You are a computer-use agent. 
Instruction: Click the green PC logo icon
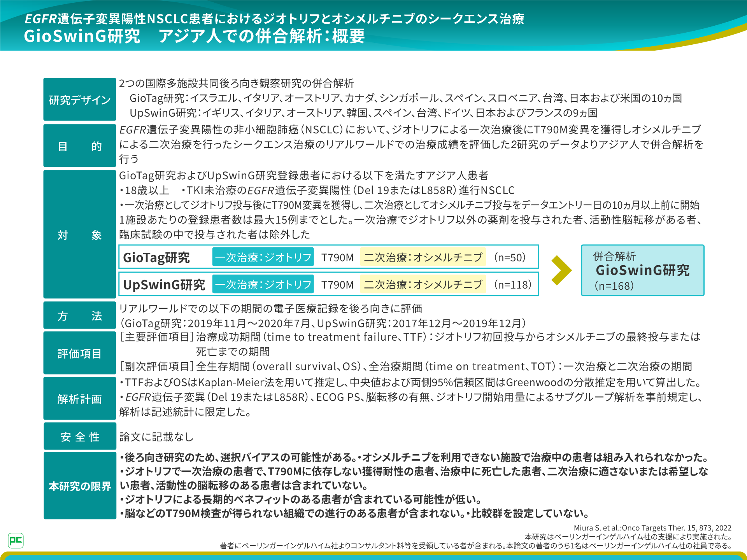coord(16,540)
